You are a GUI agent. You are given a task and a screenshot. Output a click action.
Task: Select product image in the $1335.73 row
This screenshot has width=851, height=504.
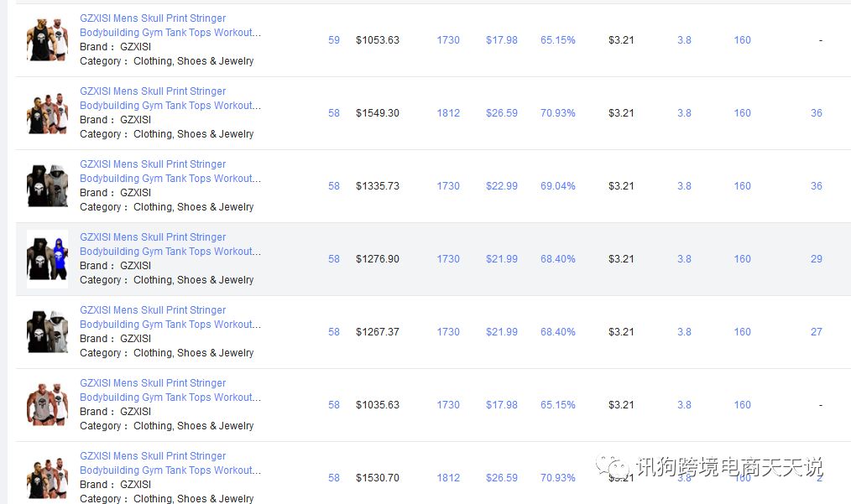click(x=47, y=185)
